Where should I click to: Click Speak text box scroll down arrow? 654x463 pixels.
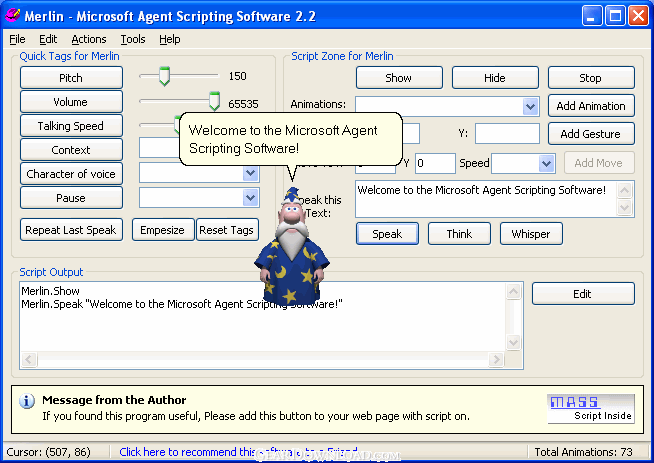click(624, 207)
